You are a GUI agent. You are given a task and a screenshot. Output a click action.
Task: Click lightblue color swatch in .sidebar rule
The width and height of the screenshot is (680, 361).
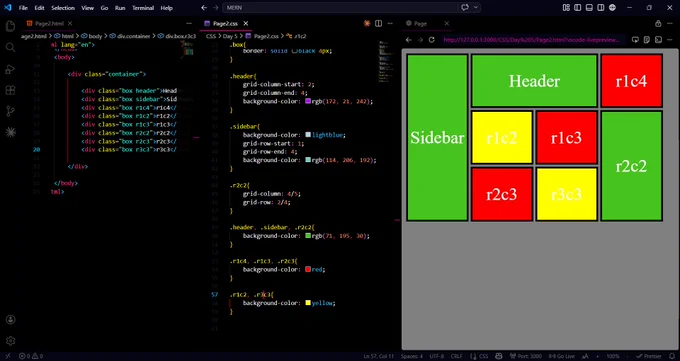308,135
